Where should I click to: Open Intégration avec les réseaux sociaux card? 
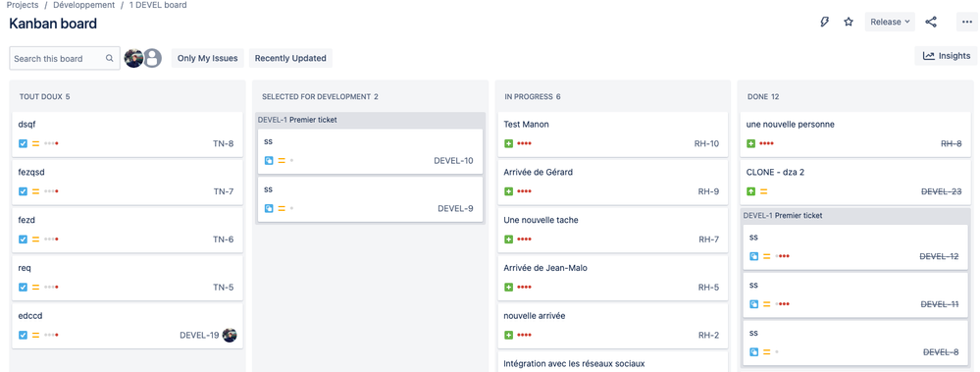coord(612,362)
